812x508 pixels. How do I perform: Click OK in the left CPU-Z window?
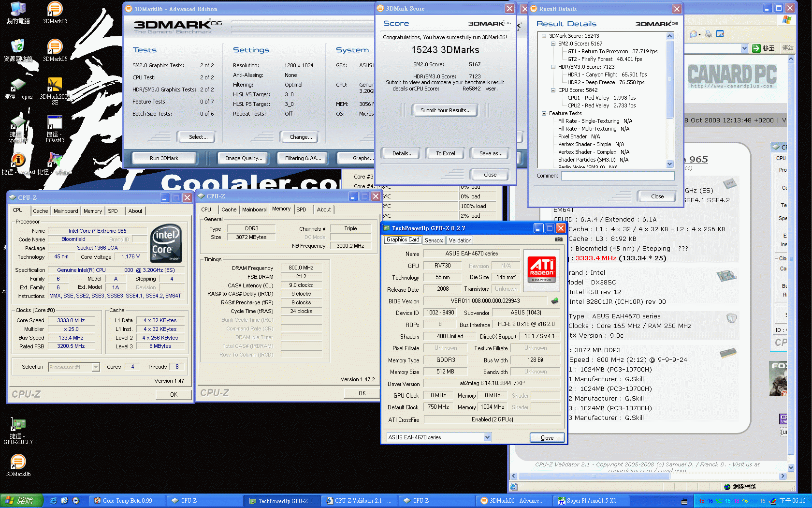(x=174, y=394)
